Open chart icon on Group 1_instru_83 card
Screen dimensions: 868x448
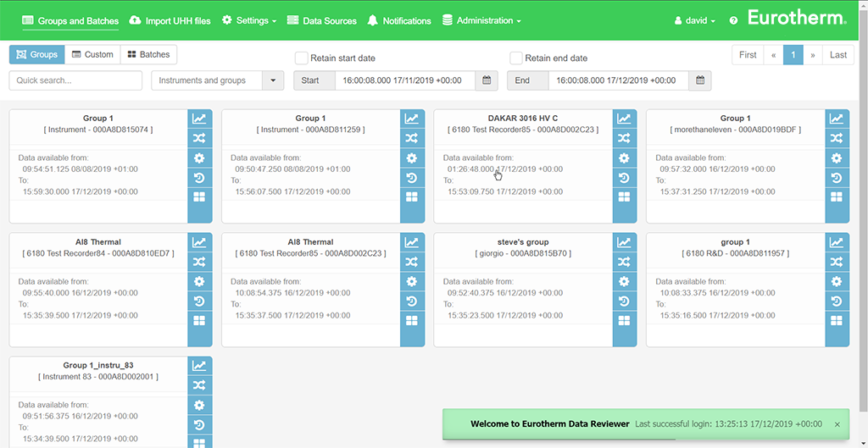tap(199, 366)
